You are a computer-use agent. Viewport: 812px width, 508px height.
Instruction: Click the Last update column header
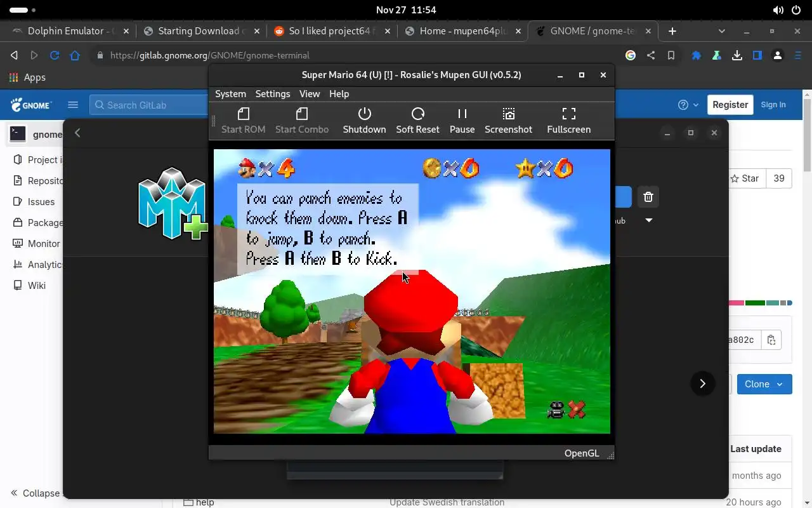coord(756,449)
